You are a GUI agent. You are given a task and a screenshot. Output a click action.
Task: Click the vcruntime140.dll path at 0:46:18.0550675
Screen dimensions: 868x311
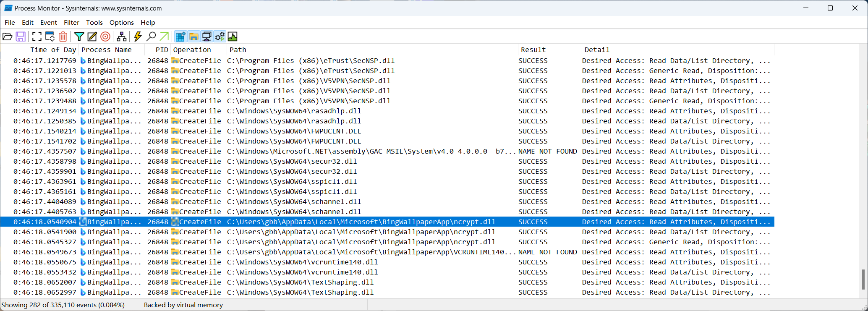tap(302, 262)
